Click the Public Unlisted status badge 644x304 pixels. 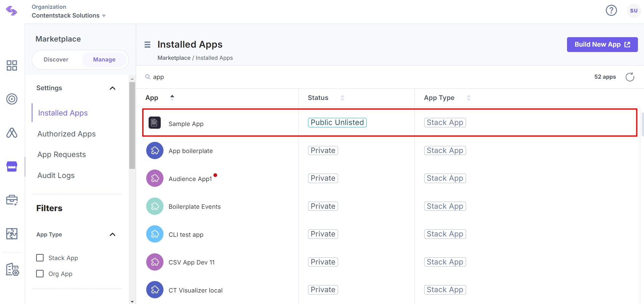[x=337, y=122]
